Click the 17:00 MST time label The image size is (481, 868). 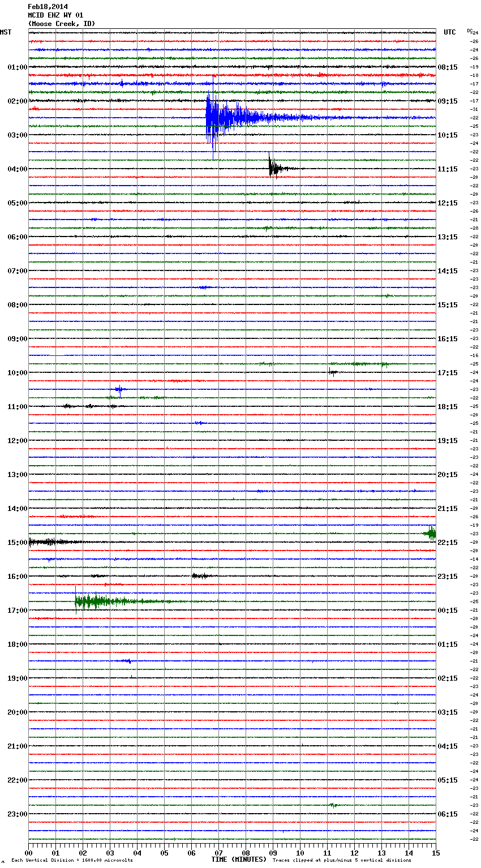pos(18,611)
